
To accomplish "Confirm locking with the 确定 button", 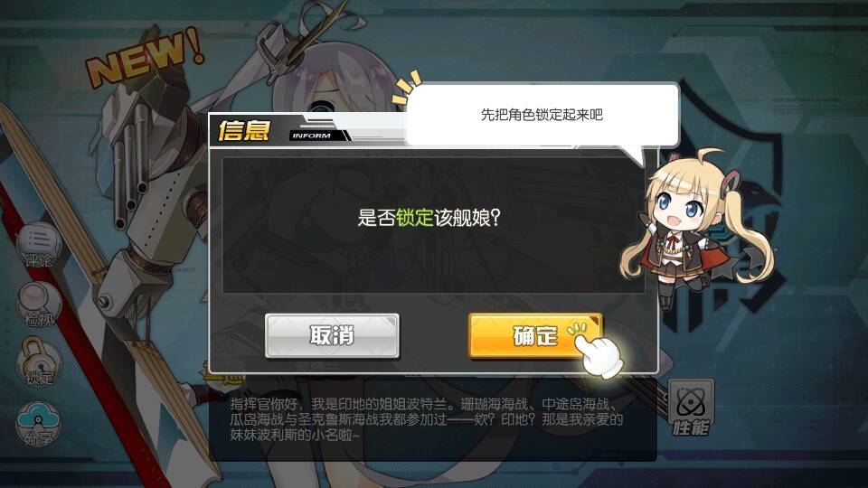I will click(x=535, y=336).
